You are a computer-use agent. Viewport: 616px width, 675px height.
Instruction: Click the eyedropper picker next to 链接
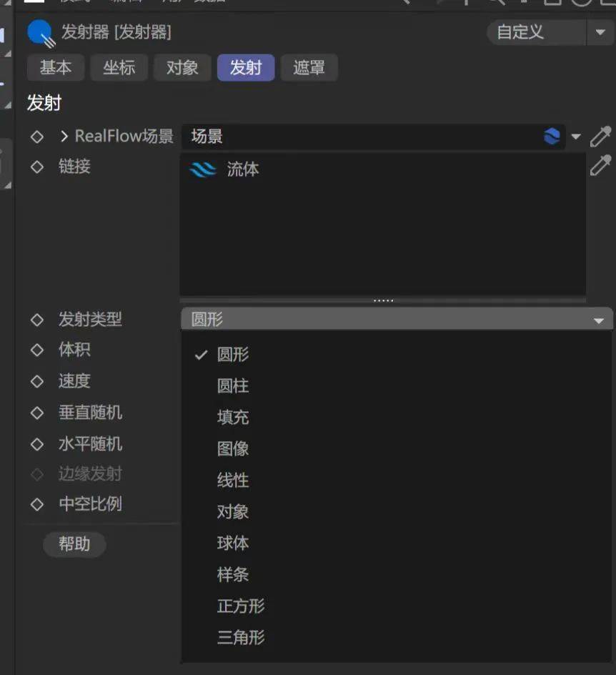coord(600,167)
